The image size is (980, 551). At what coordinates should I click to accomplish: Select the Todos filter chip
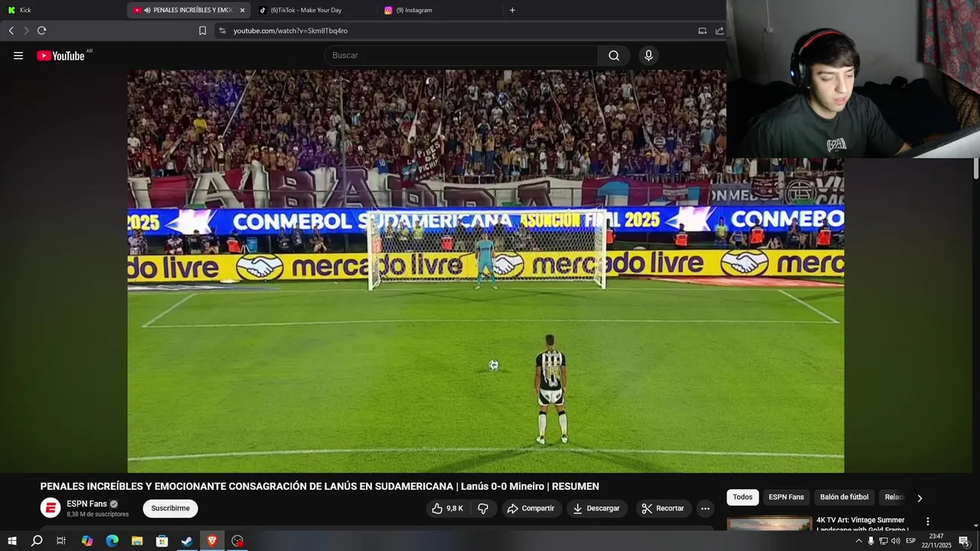pyautogui.click(x=743, y=497)
